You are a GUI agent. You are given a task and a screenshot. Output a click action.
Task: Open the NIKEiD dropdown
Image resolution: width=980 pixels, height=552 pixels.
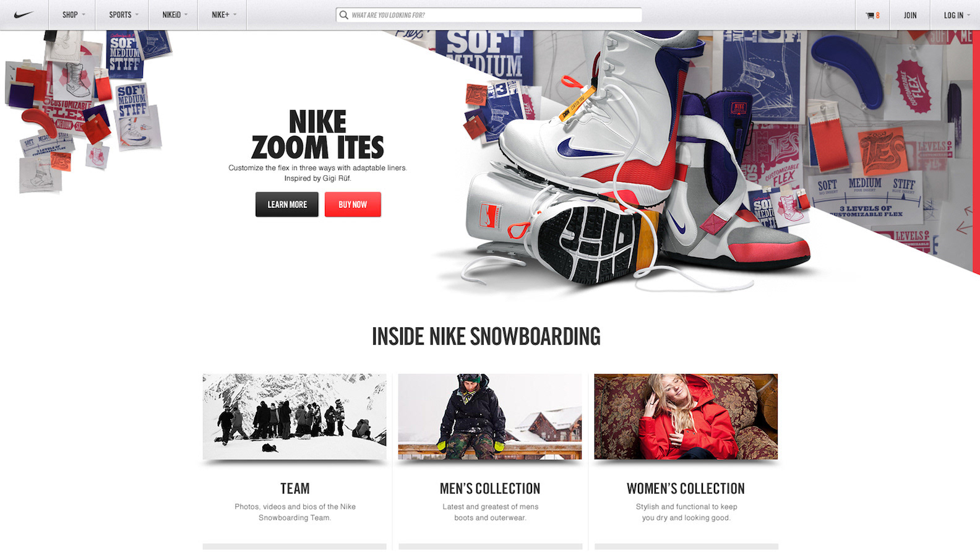pos(174,15)
